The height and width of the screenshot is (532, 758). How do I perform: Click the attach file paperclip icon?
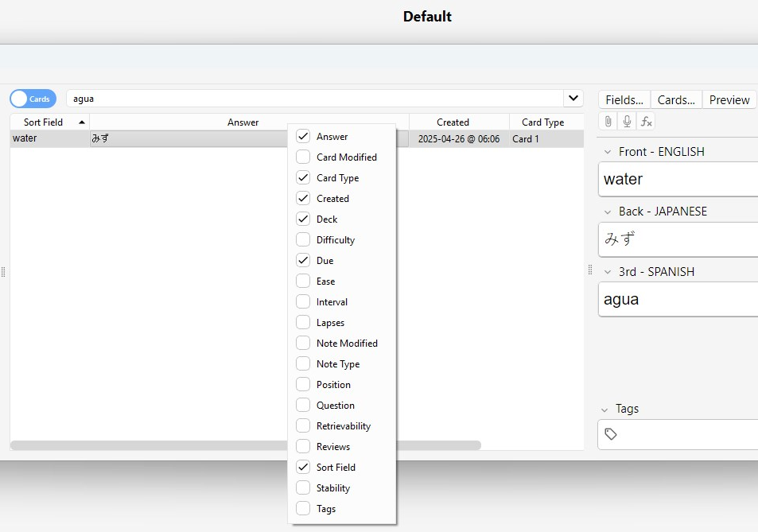tap(608, 122)
